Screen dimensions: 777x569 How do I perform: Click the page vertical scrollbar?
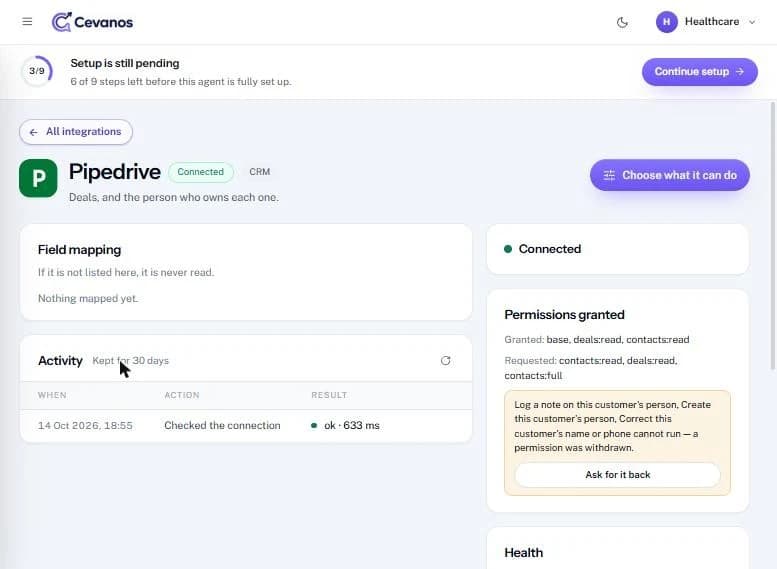[x=772, y=236]
